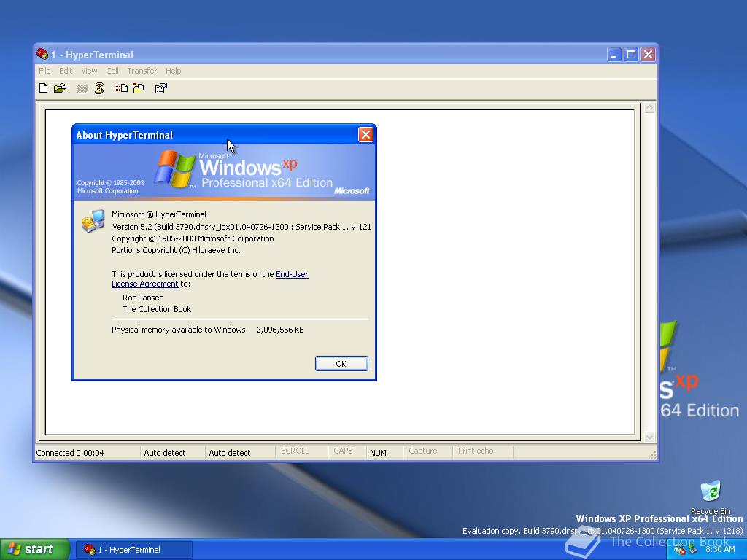Image resolution: width=747 pixels, height=560 pixels.
Task: Click the scroll up arrow in terminal
Action: 649,108
